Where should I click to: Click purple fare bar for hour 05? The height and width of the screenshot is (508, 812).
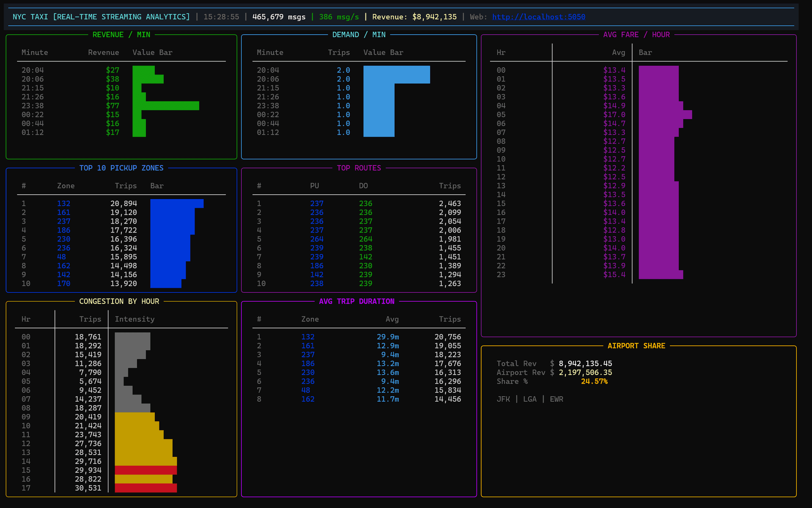click(x=665, y=115)
